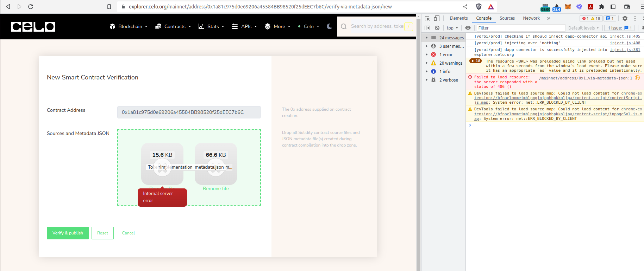Open the blue 1 issue badge beside the error counter
Viewport: 644px width, 271px height.
click(x=610, y=18)
